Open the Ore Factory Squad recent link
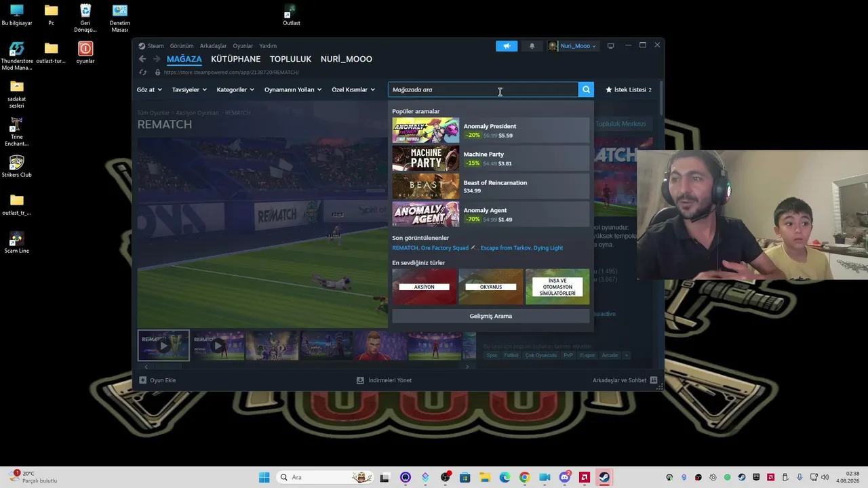 pyautogui.click(x=445, y=248)
